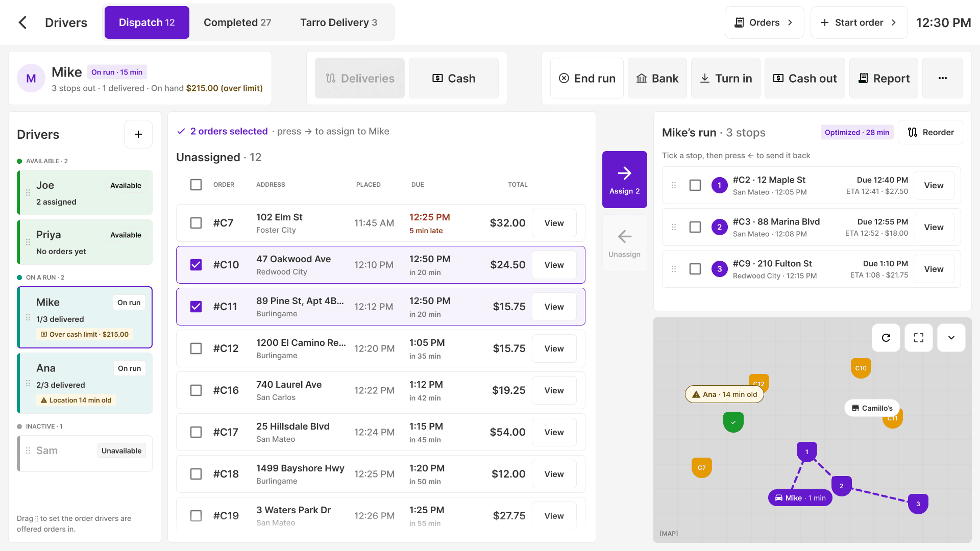Add a new driver with plus button

[138, 134]
